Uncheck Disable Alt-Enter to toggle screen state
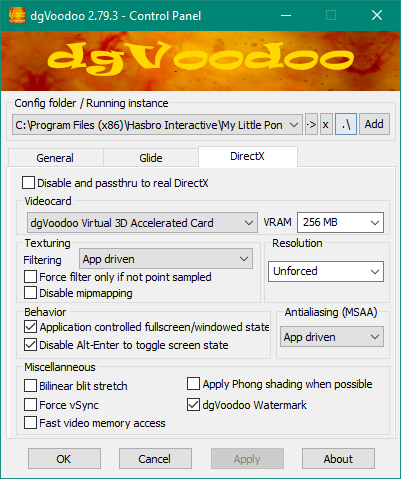The width and height of the screenshot is (401, 479). 30,345
